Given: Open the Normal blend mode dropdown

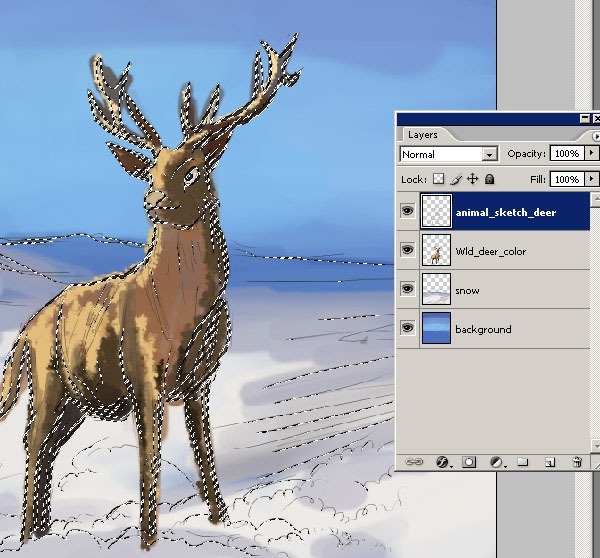Looking at the screenshot, I should click(489, 154).
